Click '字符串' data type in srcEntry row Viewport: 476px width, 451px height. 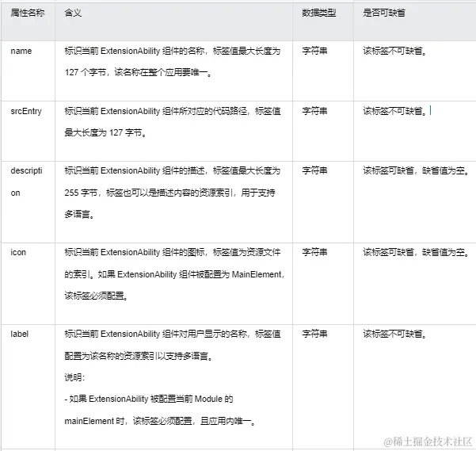[314, 111]
